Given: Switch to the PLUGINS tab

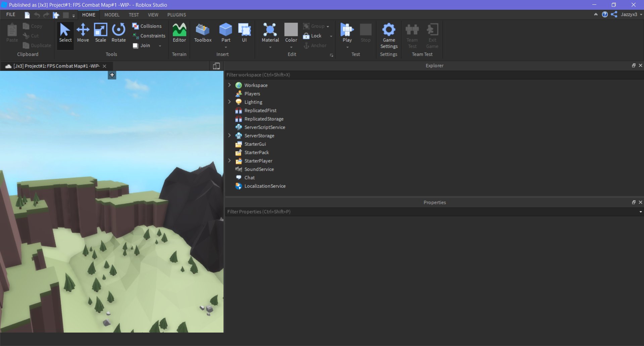Looking at the screenshot, I should point(177,15).
